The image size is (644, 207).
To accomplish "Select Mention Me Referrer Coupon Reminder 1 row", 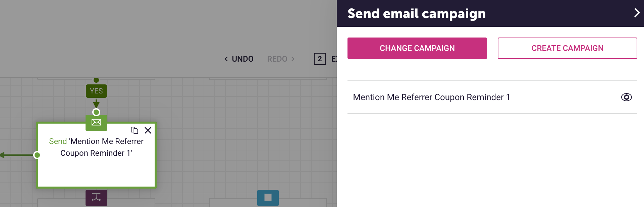I will pos(492,97).
